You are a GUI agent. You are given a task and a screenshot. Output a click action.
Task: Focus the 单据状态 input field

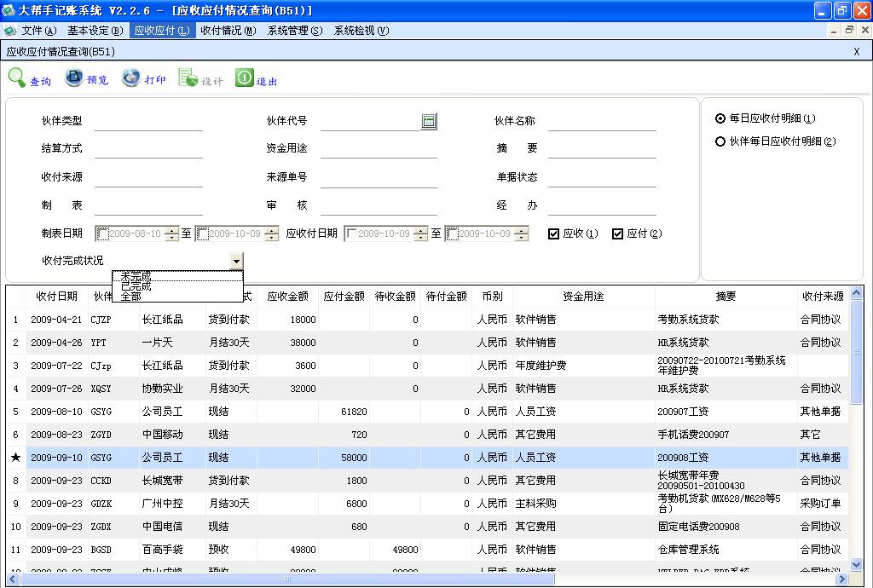[x=603, y=178]
